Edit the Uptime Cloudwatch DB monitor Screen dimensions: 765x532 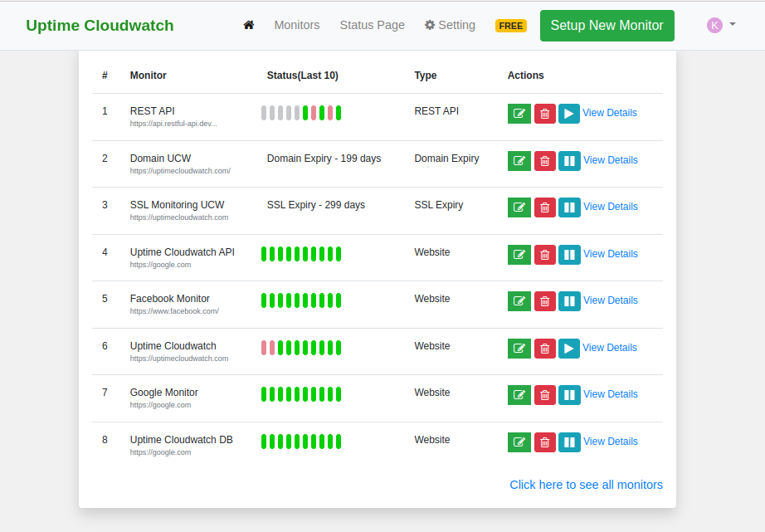pyautogui.click(x=519, y=442)
